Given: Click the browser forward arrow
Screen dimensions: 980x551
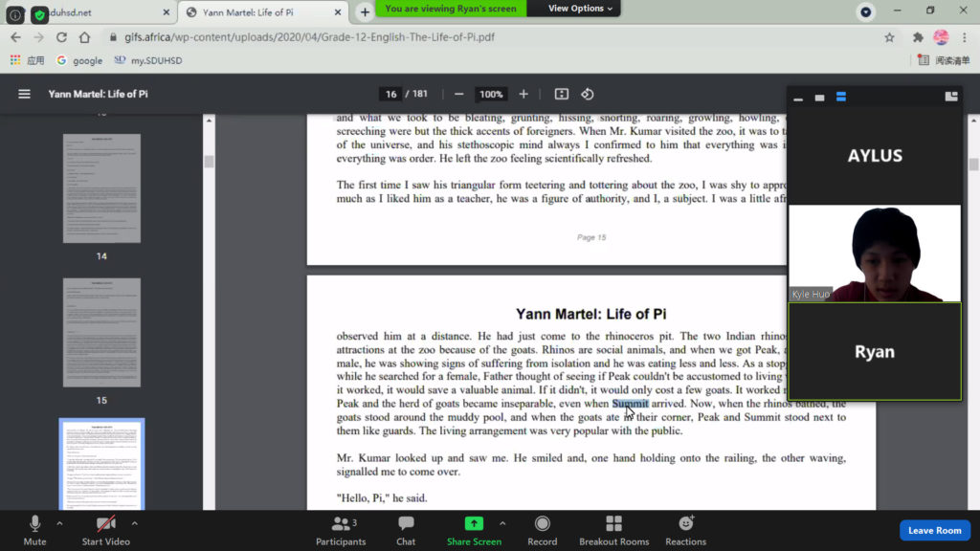Looking at the screenshot, I should (x=38, y=37).
